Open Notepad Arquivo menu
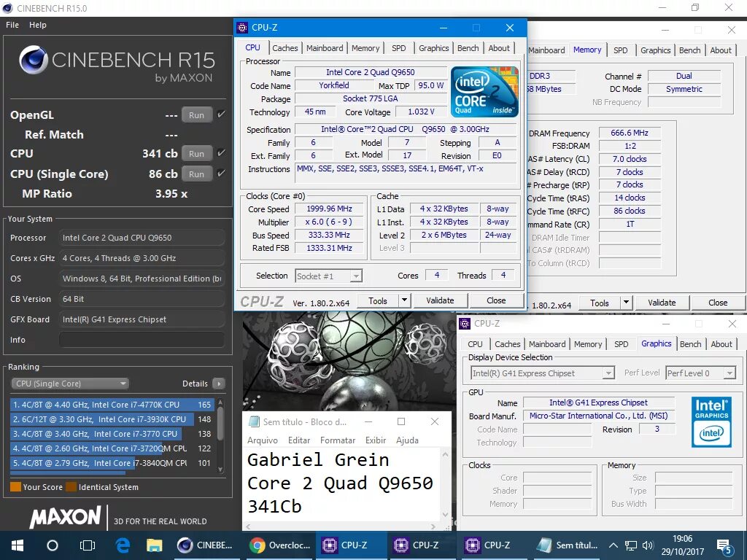The image size is (747, 560). point(262,440)
